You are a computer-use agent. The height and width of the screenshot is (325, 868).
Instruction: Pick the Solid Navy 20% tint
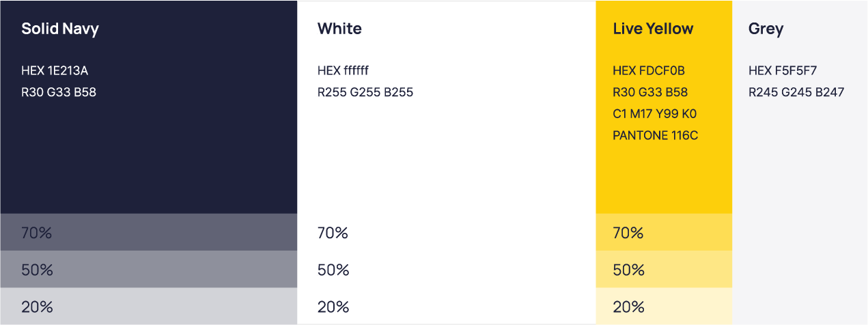coord(149,306)
